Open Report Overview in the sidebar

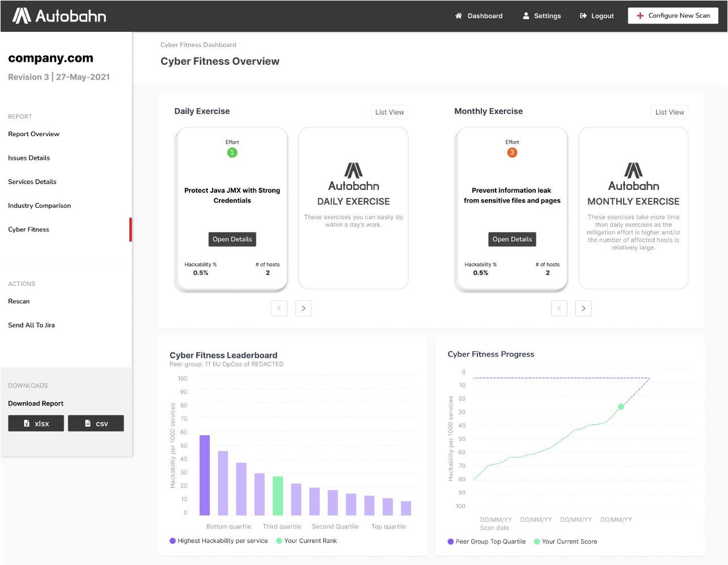[x=33, y=134]
